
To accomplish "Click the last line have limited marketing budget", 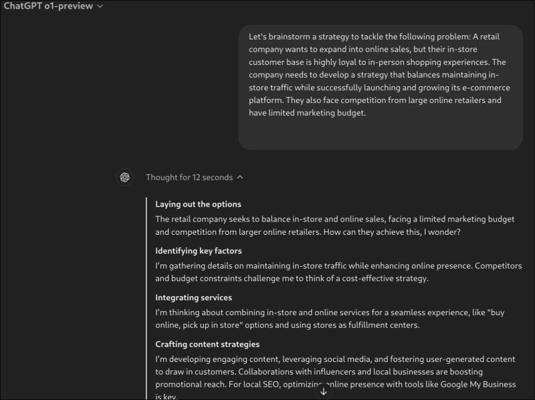I will (307, 113).
